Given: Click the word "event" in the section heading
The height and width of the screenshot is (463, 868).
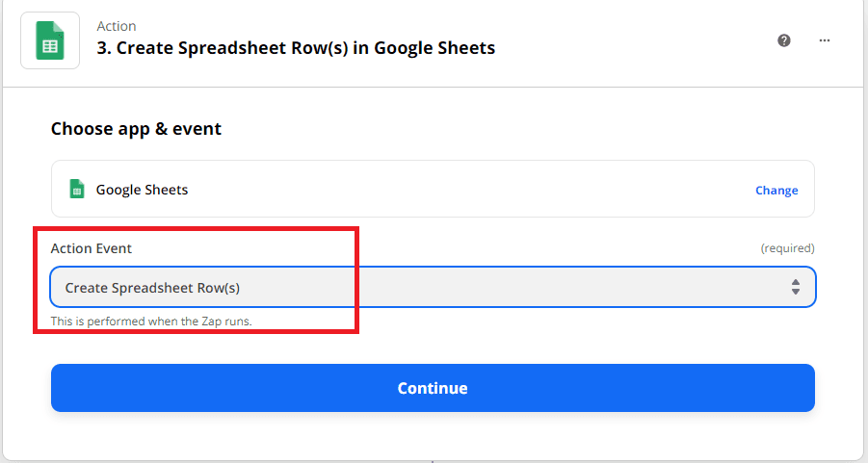Looking at the screenshot, I should tap(197, 128).
